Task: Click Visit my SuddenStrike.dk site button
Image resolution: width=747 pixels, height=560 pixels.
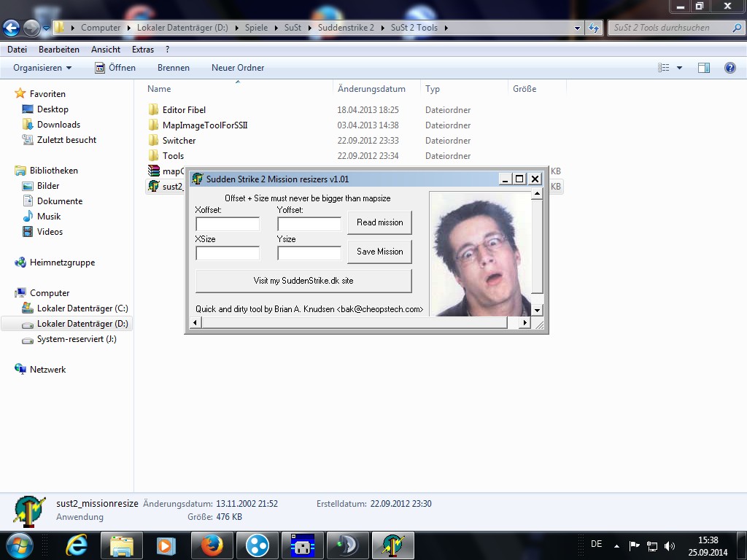Action: coord(303,281)
